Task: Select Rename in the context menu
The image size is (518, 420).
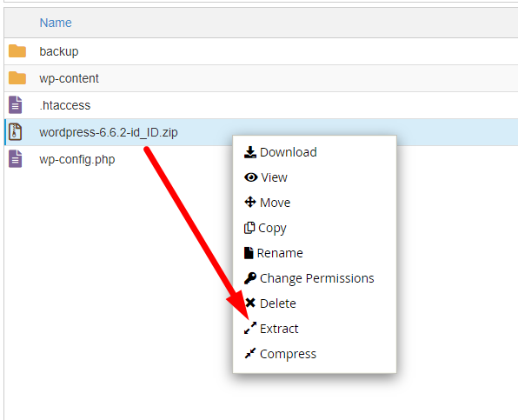Action: (x=280, y=253)
